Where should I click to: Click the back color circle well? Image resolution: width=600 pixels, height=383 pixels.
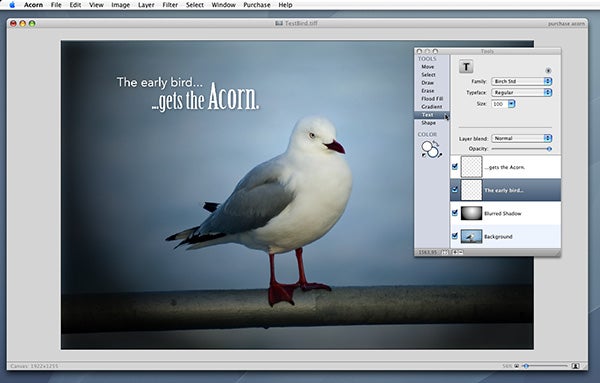coord(433,152)
